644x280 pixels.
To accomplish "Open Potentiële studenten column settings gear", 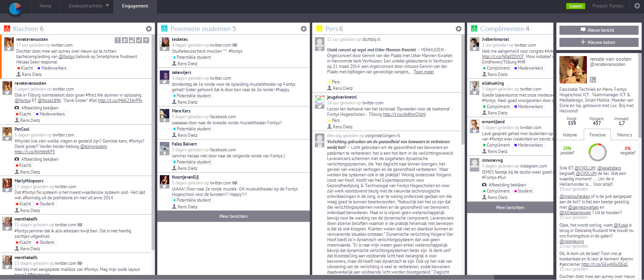I will pyautogui.click(x=304, y=29).
